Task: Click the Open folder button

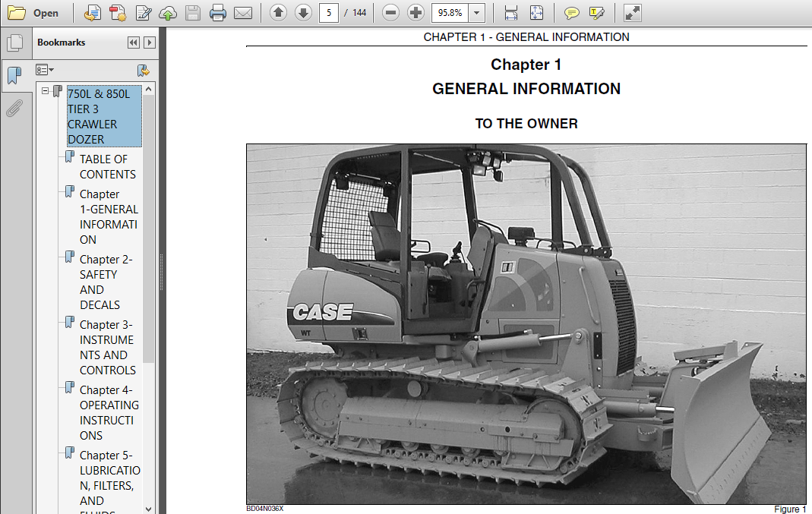Action: click(33, 13)
